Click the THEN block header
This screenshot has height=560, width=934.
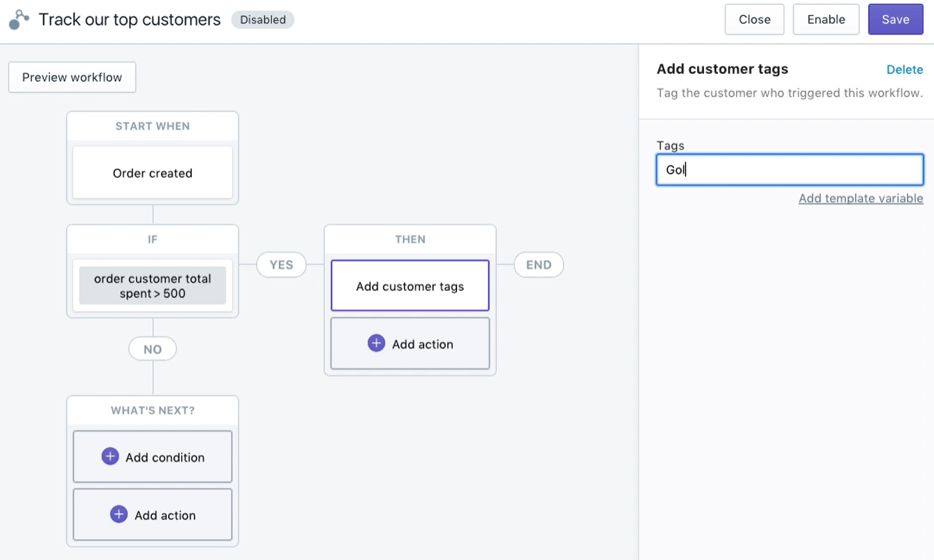[410, 239]
